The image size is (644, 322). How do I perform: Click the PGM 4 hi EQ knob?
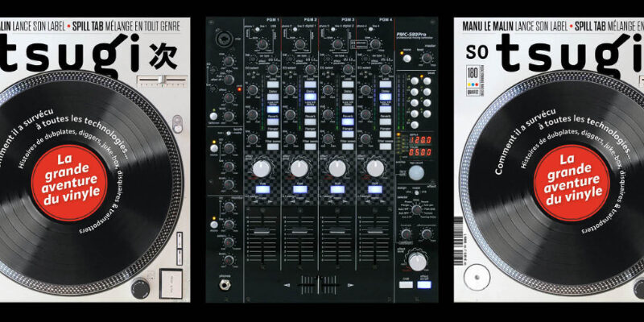(365, 90)
